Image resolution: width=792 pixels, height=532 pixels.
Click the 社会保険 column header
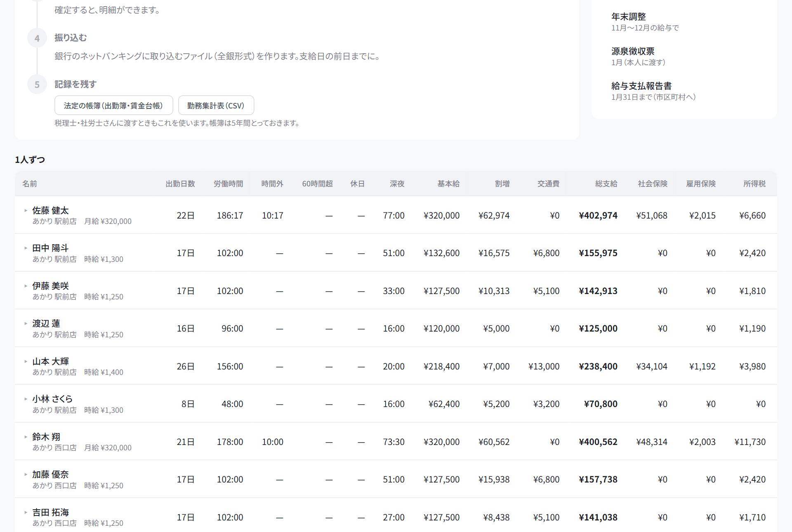(653, 184)
